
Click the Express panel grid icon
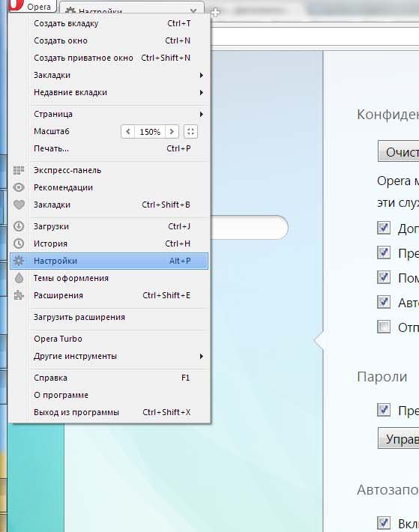pos(19,170)
